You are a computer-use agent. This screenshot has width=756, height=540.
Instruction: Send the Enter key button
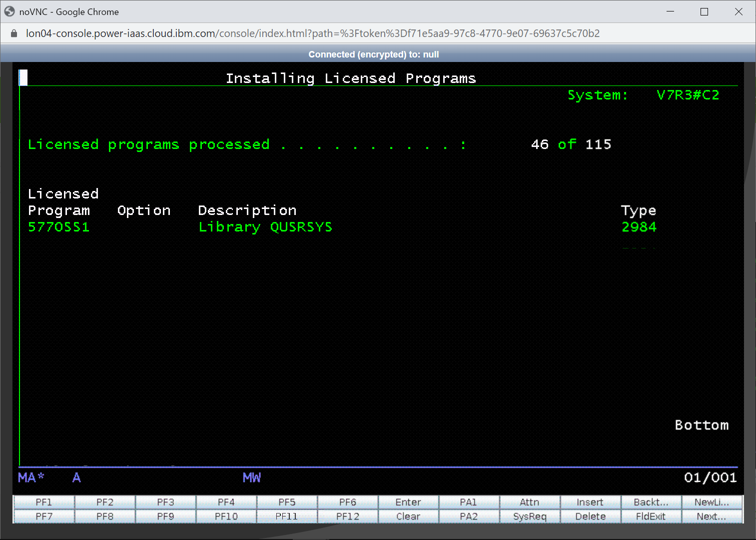(x=408, y=502)
